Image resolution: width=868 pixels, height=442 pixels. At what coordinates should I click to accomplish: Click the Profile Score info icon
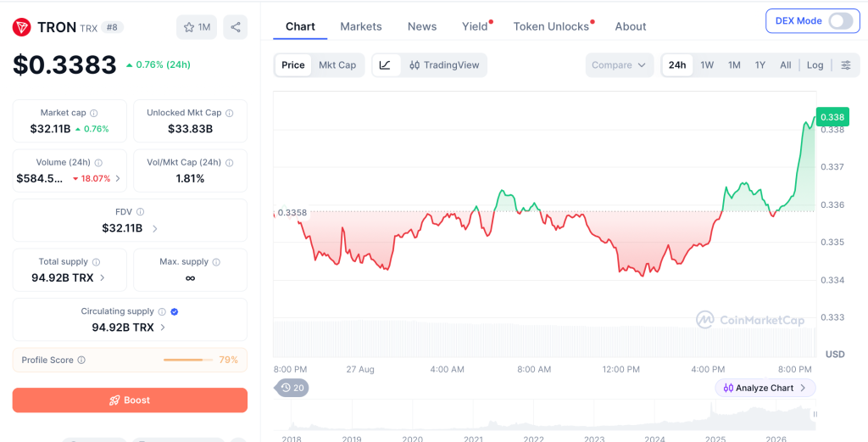click(x=81, y=360)
